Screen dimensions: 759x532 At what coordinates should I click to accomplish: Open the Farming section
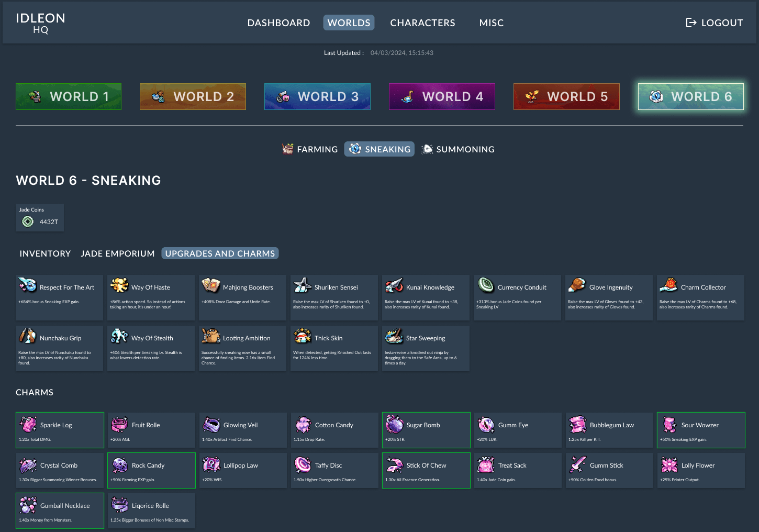pos(310,149)
